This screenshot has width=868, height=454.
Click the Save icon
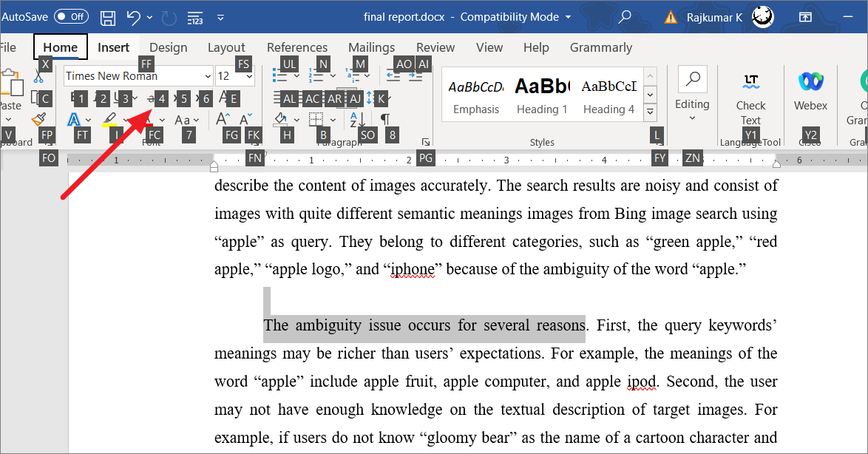pyautogui.click(x=108, y=16)
